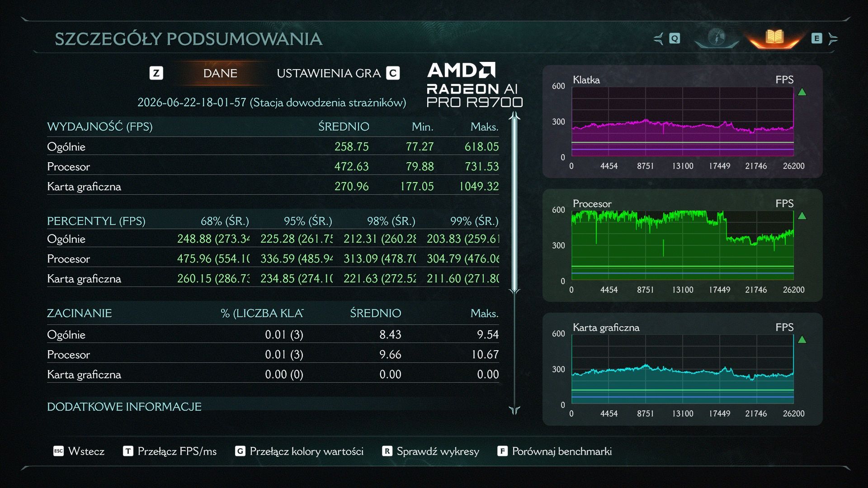868x488 pixels.
Task: Click green triangle on Procesor chart
Action: click(x=802, y=216)
